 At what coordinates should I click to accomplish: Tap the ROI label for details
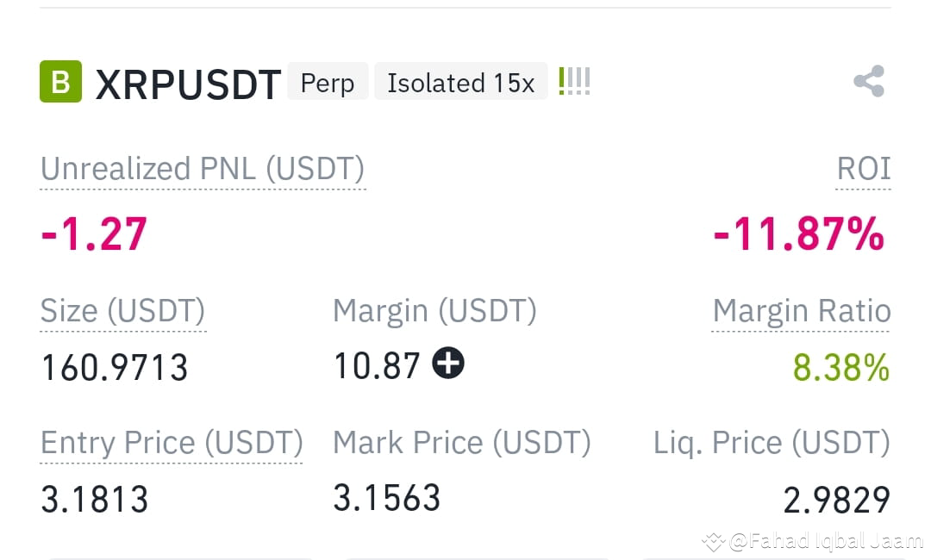click(x=863, y=169)
